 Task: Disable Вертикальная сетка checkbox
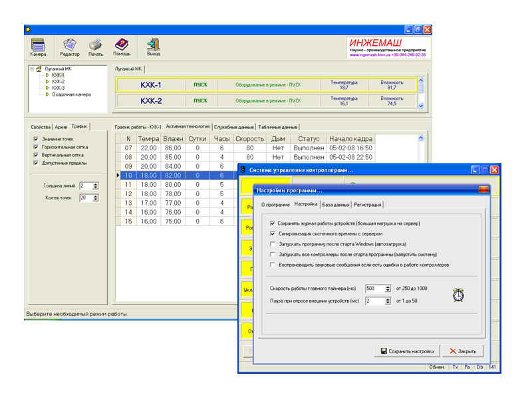[36, 155]
